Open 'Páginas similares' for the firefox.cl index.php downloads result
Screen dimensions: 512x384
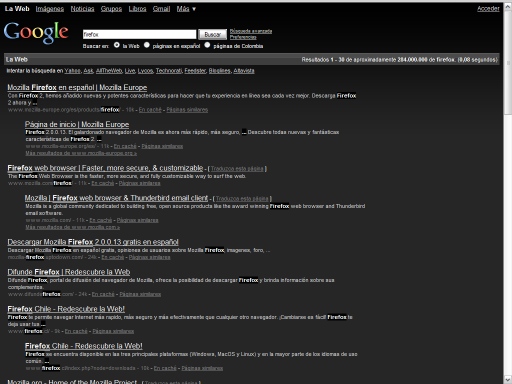point(202,368)
